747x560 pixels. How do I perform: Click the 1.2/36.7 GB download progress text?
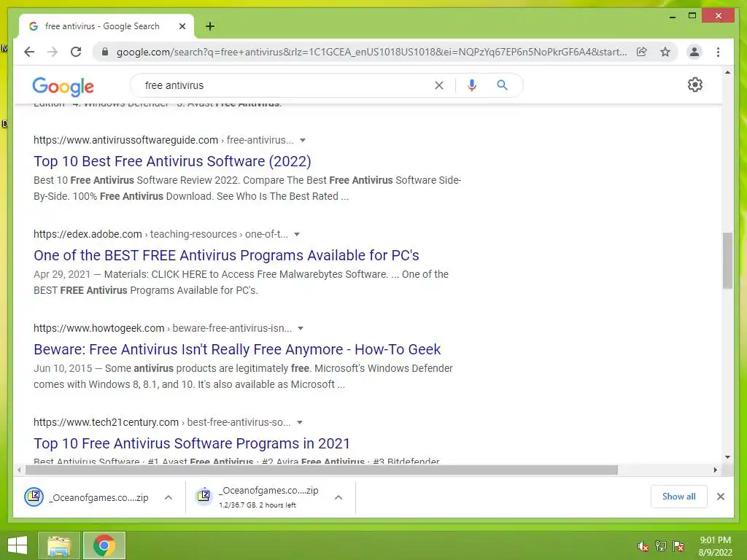click(258, 505)
